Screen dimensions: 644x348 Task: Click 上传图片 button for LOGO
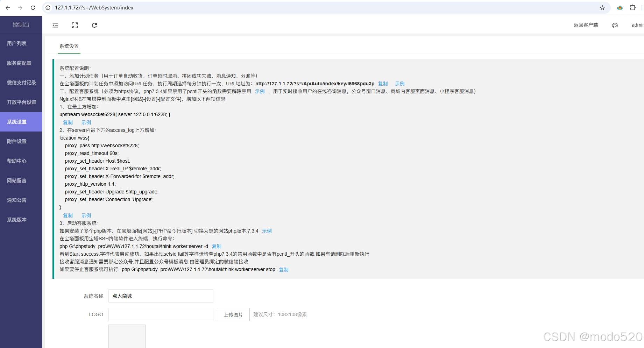tap(233, 314)
